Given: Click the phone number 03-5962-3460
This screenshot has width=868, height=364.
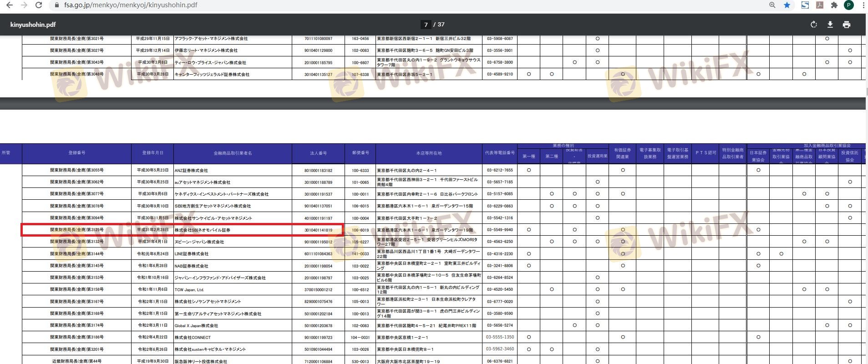Looking at the screenshot, I should point(500,349).
